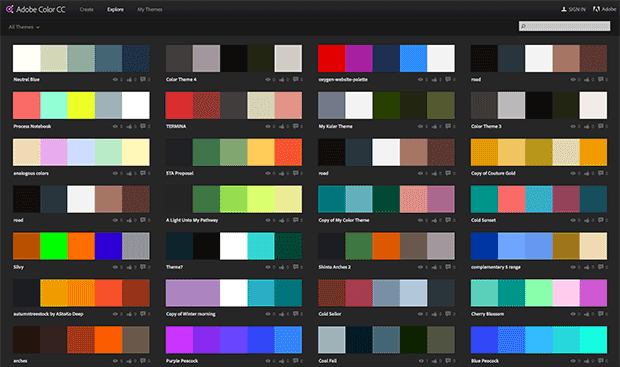Like the Color Theme 3 palette
Viewport: 620px width, 367px height.
pos(586,127)
